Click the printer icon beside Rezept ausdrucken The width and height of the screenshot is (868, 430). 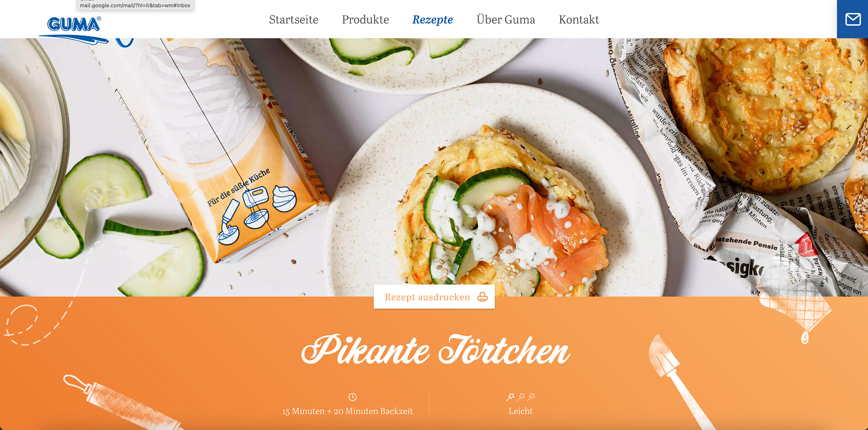pyautogui.click(x=482, y=297)
